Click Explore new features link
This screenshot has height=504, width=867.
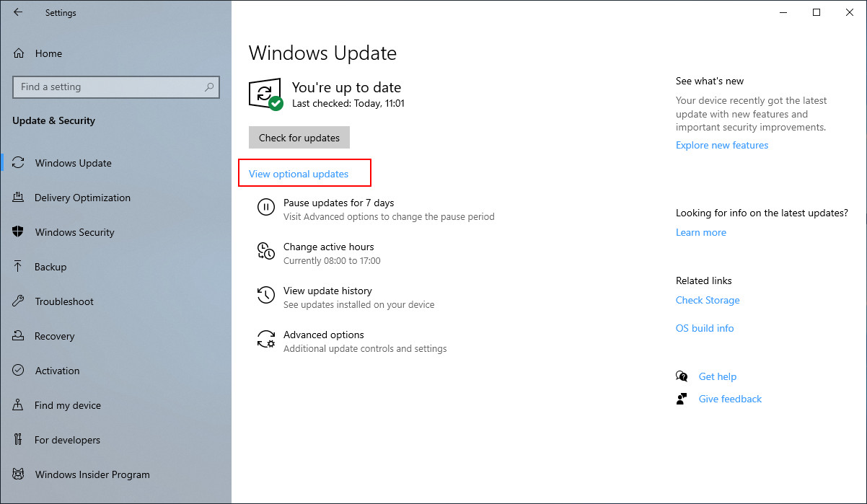pyautogui.click(x=722, y=145)
